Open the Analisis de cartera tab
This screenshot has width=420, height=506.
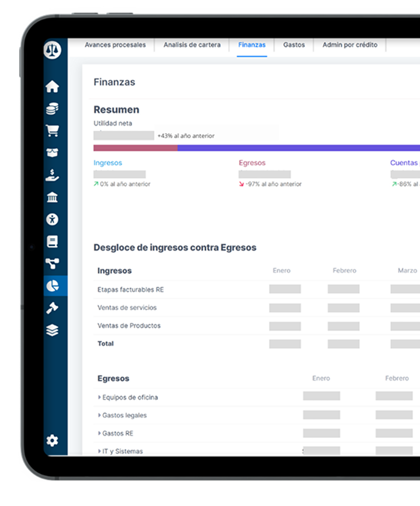[192, 45]
